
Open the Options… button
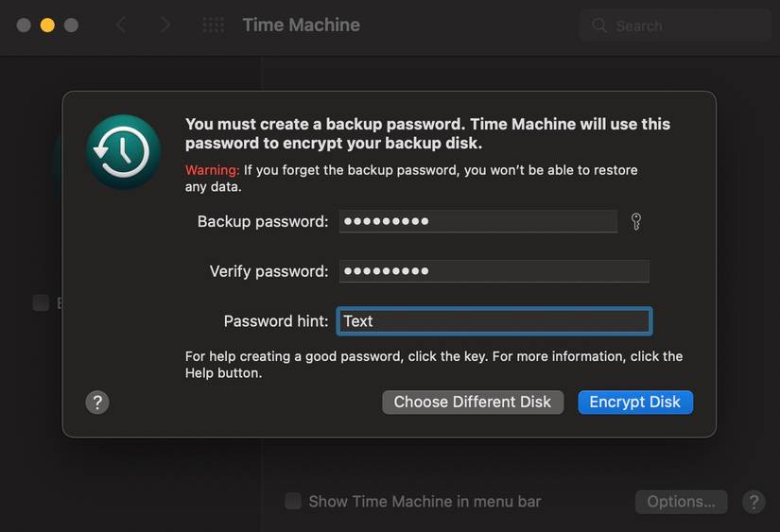(681, 502)
